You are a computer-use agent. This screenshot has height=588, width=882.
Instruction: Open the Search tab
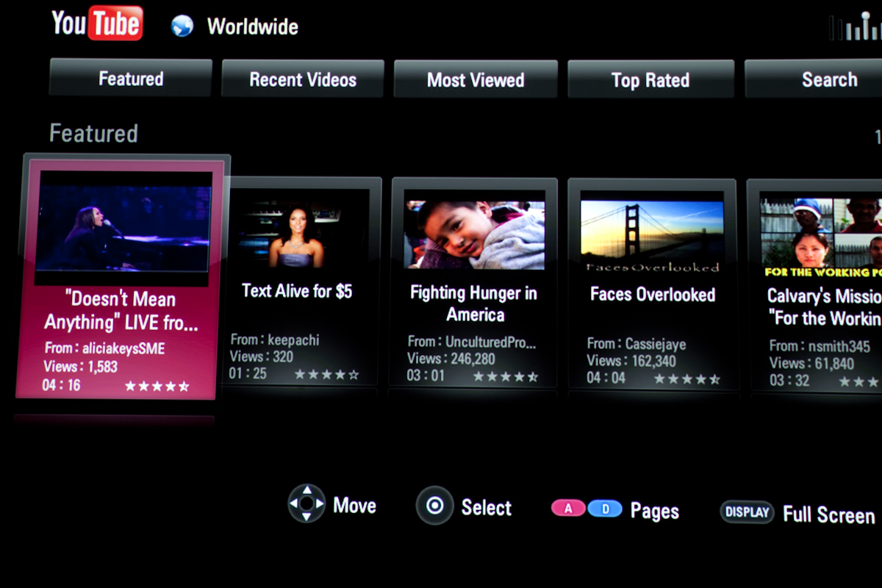point(814,79)
